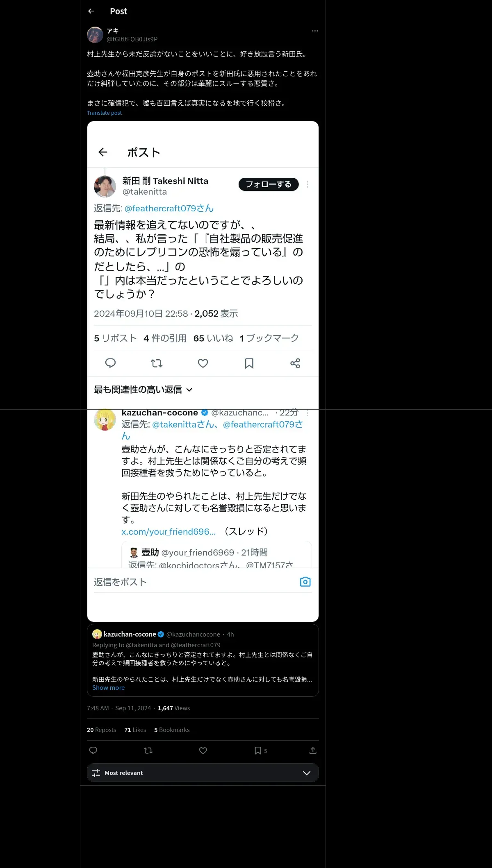Open the quoted kazuchan-cocone post card
Screen dimensions: 492x868
(203, 660)
